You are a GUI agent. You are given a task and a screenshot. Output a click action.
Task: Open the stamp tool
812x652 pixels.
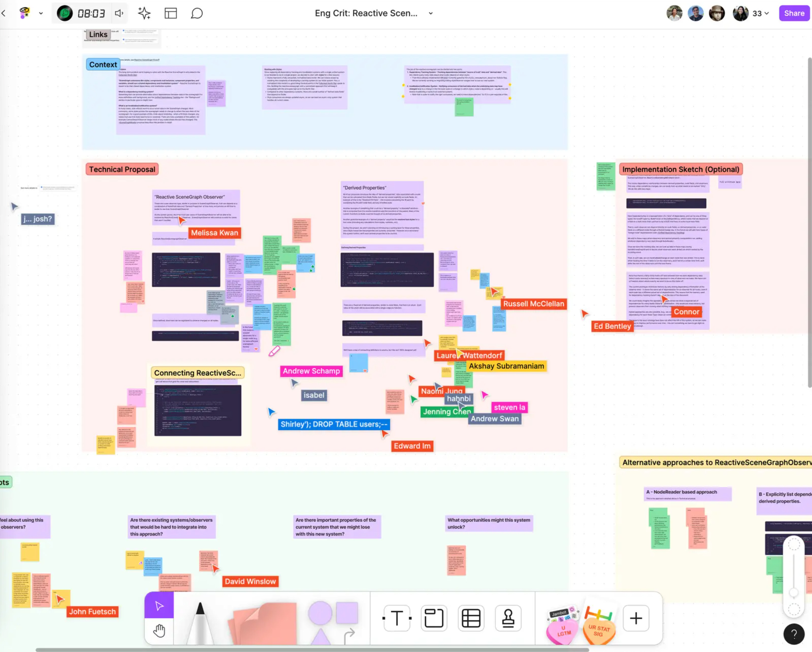click(x=509, y=618)
